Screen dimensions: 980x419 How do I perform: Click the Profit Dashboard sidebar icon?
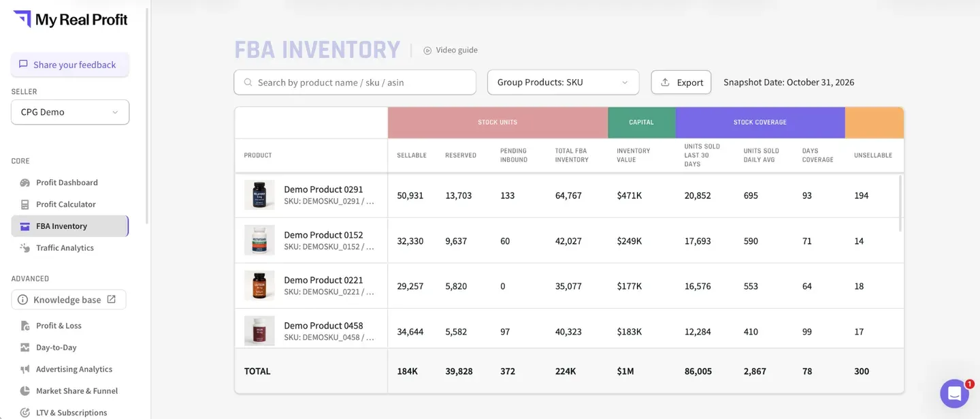tap(25, 183)
